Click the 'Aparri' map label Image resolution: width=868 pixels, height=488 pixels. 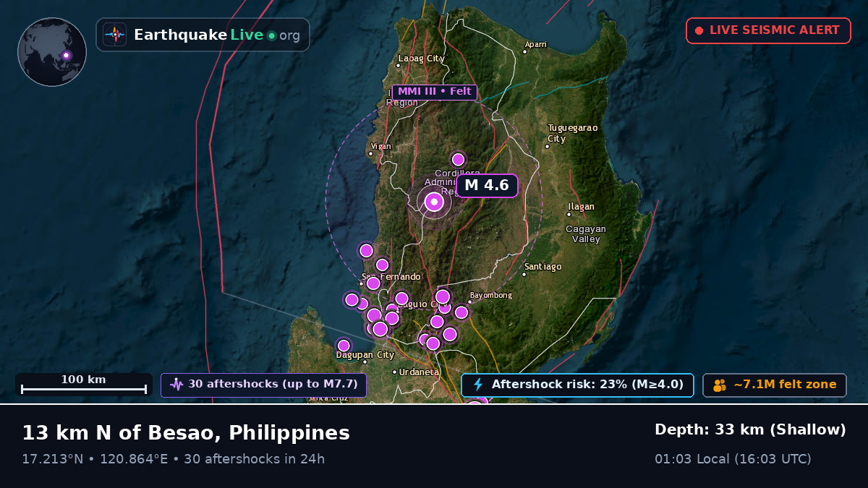click(536, 45)
